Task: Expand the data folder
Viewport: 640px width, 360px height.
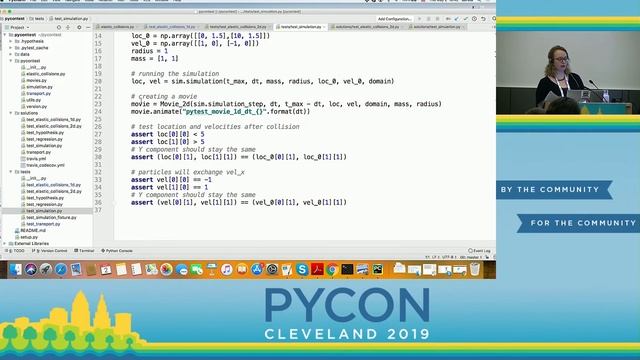Action: click(x=11, y=54)
